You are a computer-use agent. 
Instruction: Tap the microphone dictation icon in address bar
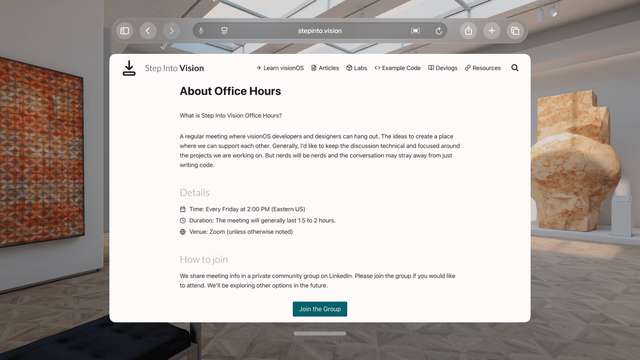tap(201, 31)
